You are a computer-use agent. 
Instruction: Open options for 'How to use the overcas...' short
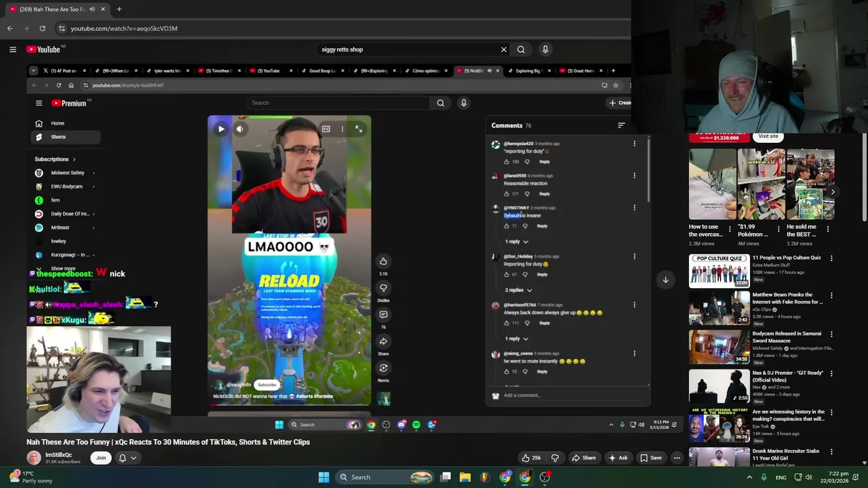[730, 229]
